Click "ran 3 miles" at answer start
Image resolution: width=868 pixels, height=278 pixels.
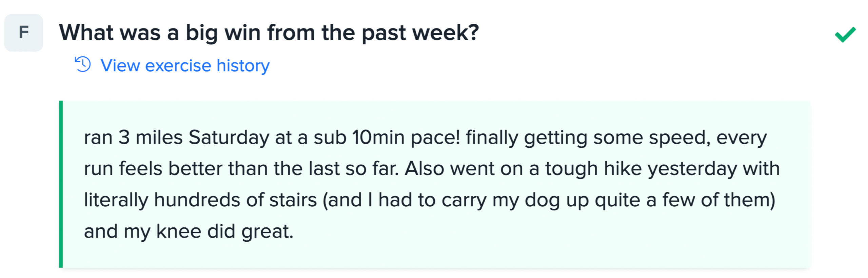tap(133, 137)
